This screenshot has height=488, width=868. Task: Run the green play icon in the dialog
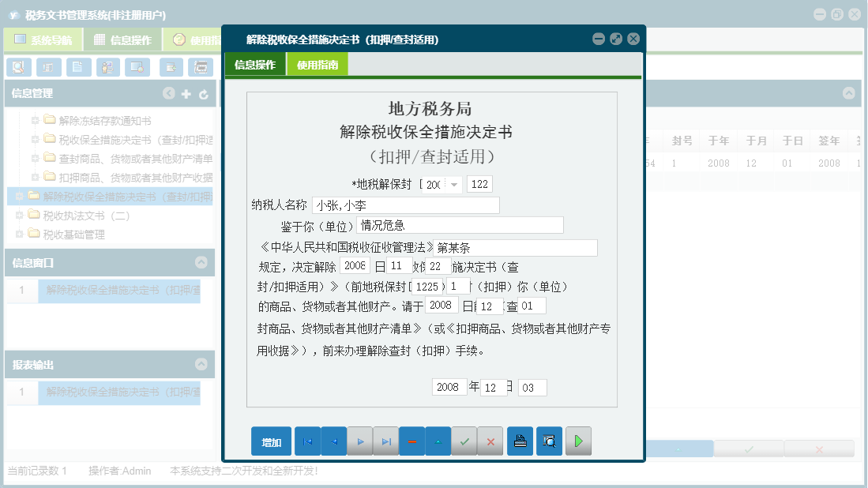click(578, 441)
